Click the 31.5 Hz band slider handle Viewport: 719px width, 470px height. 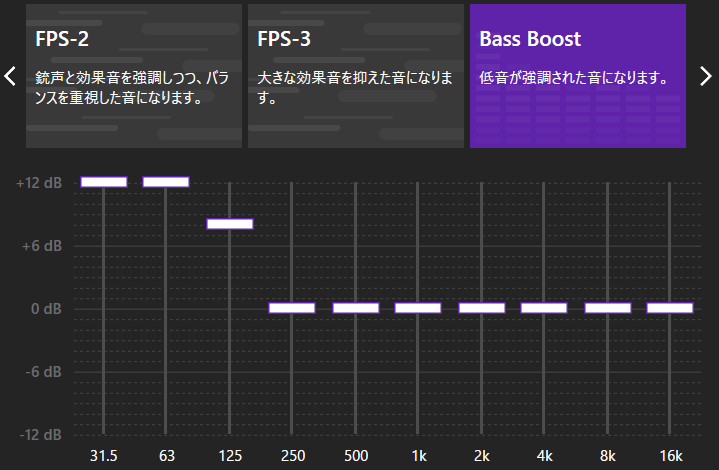pos(104,181)
